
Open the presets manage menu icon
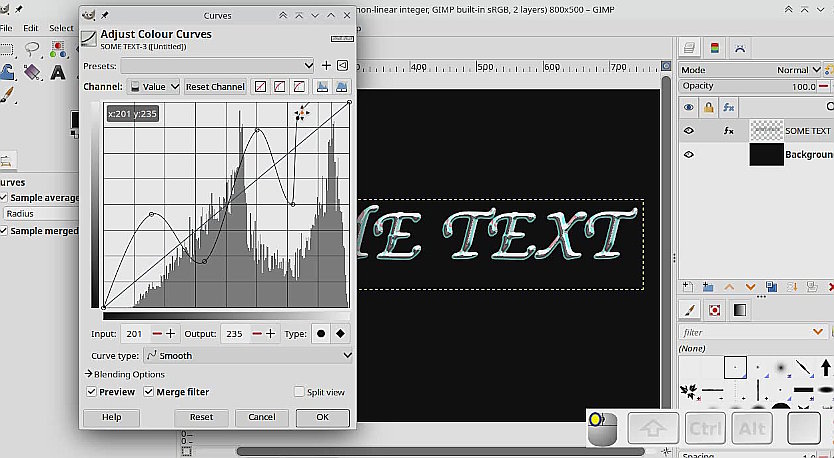[342, 66]
